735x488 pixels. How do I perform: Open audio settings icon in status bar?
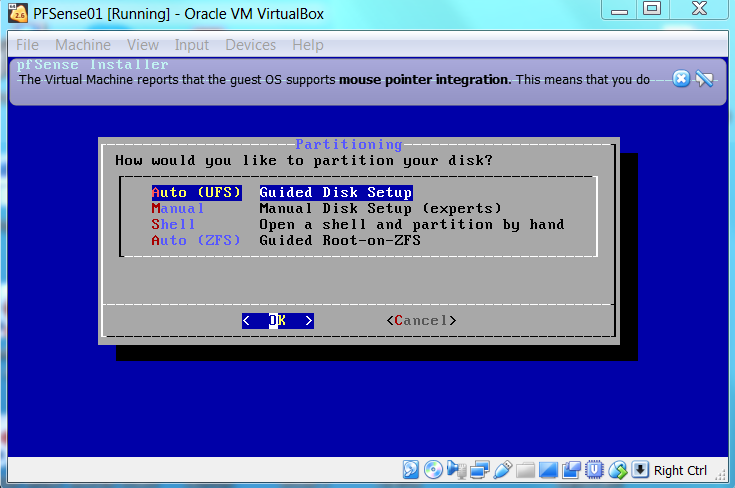point(456,469)
